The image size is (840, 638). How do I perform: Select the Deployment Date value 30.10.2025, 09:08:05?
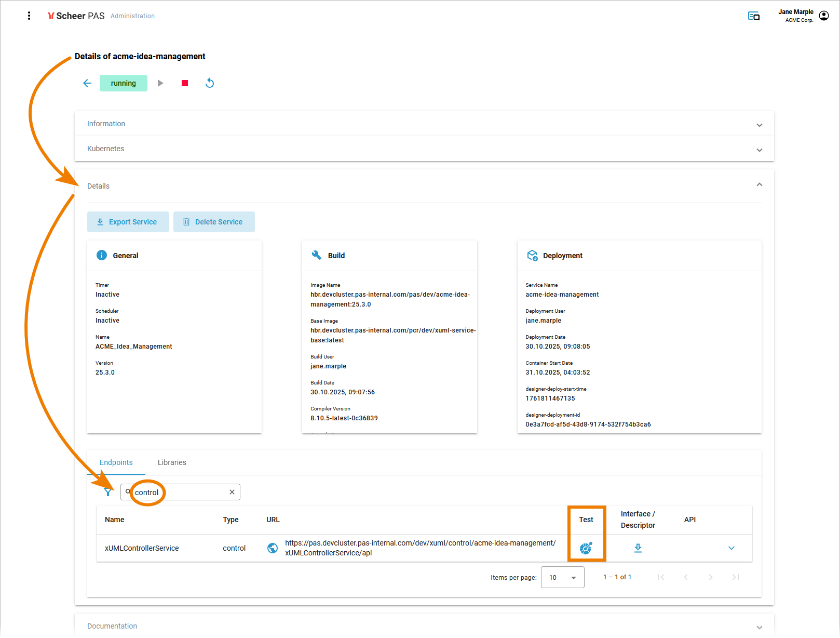click(558, 347)
